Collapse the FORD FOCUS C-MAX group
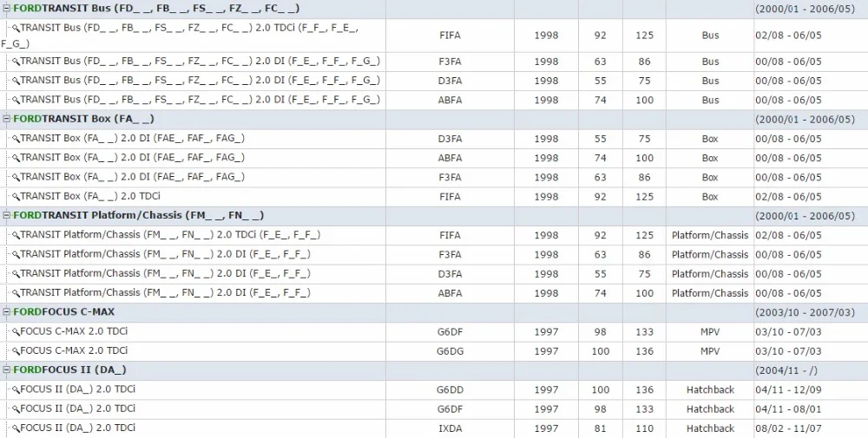The width and height of the screenshot is (868, 438). click(7, 312)
